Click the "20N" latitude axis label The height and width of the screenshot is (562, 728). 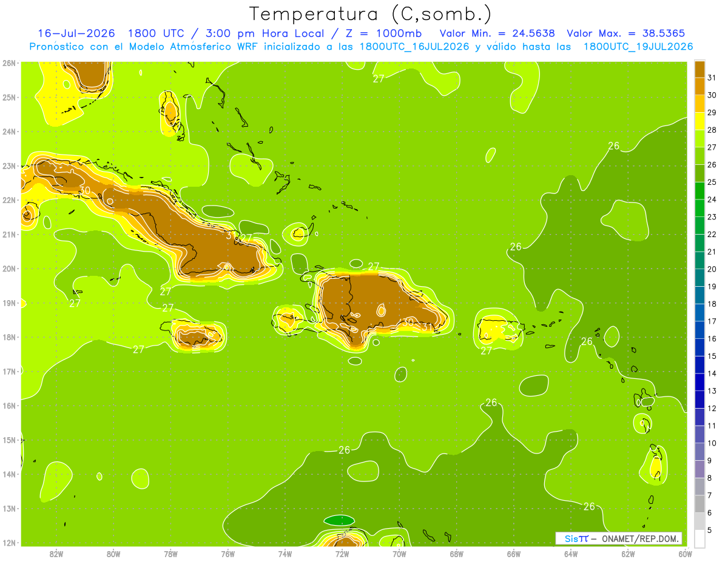[x=8, y=269]
